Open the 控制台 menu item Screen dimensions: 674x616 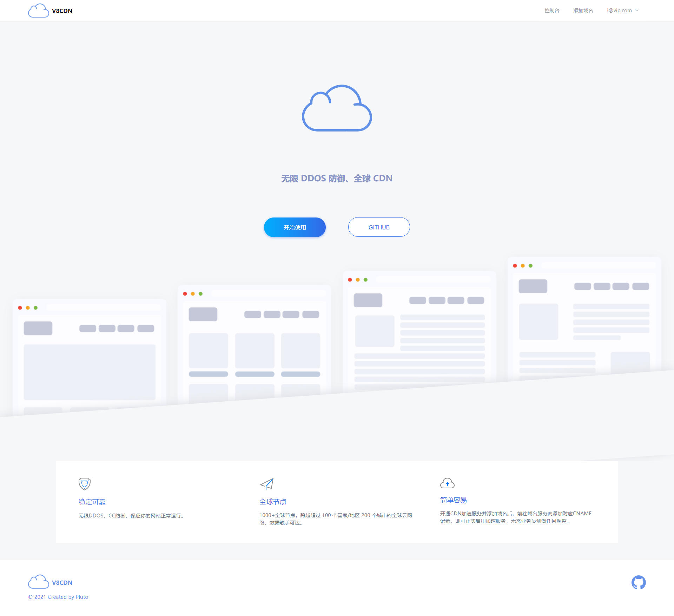[x=552, y=11]
